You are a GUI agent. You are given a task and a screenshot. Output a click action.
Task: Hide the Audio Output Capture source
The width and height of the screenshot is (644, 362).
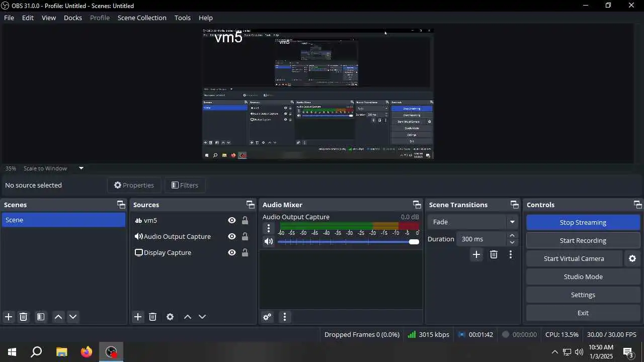(232, 236)
